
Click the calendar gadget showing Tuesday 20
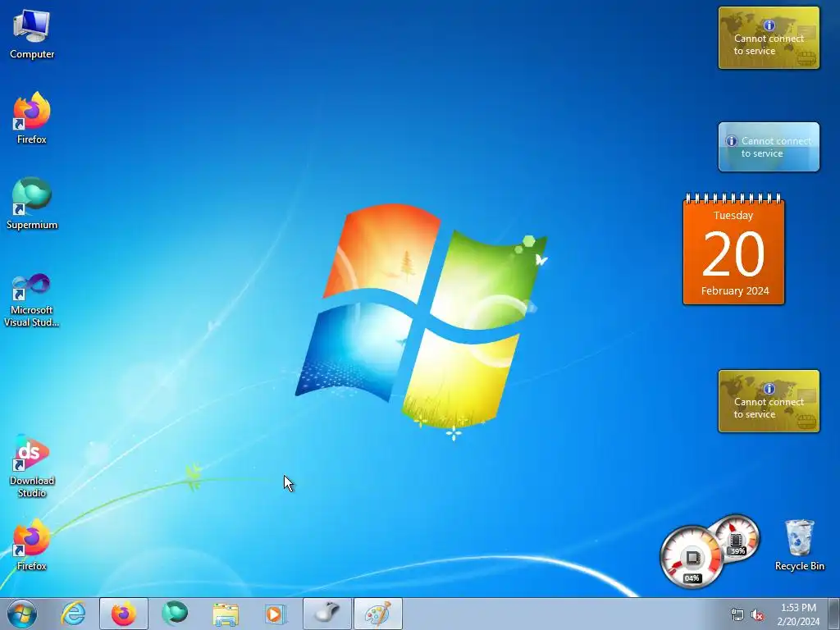(733, 249)
